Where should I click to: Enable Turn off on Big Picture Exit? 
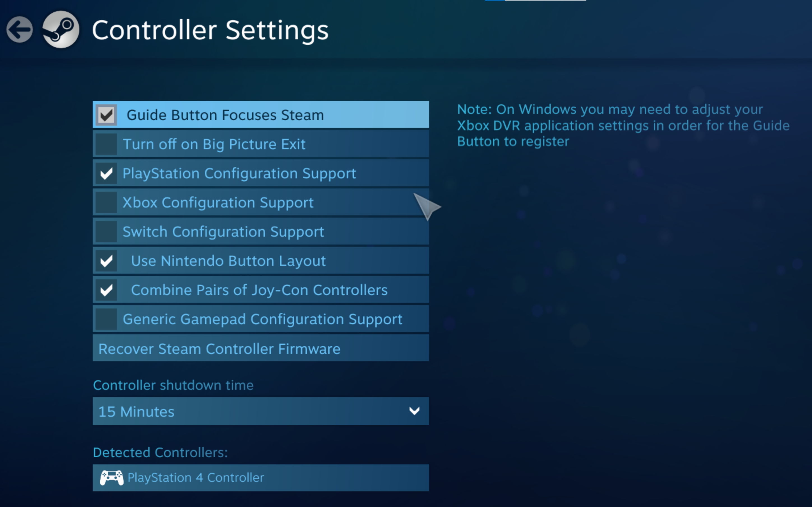[106, 144]
